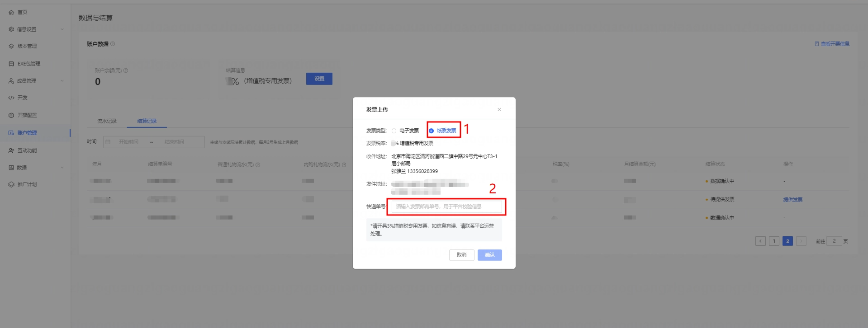Viewport: 868px width, 328px height.
Task: Click the calendar icon in the time range picker
Action: coord(108,142)
